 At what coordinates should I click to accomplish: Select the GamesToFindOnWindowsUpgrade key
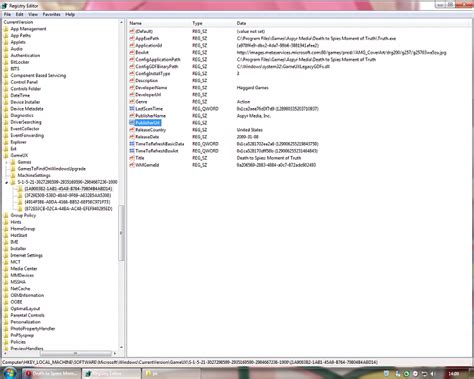[x=52, y=169]
